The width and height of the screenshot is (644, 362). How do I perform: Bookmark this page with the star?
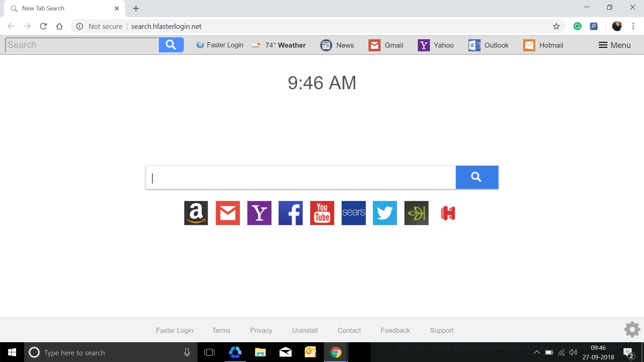pyautogui.click(x=556, y=26)
